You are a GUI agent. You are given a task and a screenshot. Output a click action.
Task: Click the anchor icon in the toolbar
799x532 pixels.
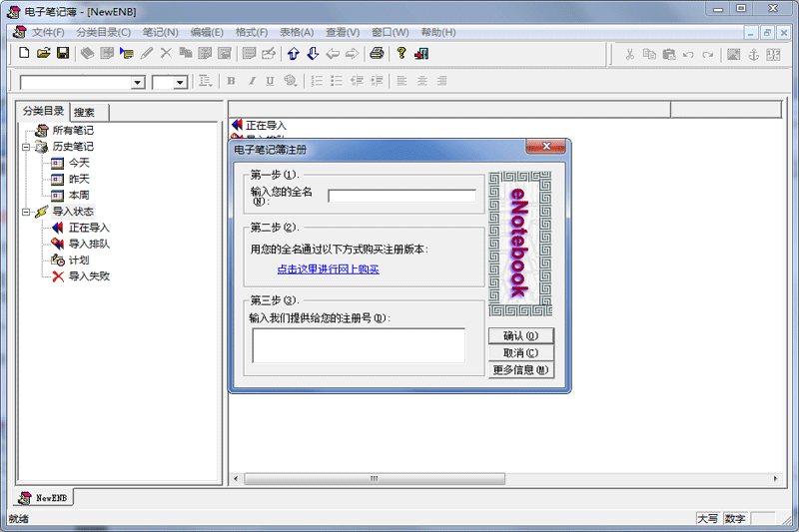(x=754, y=55)
